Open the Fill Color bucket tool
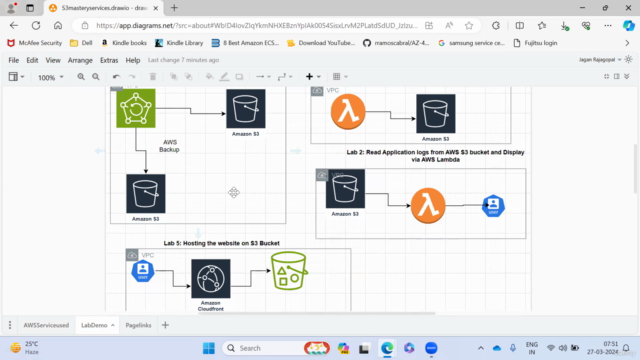The width and height of the screenshot is (640, 360). point(209,77)
